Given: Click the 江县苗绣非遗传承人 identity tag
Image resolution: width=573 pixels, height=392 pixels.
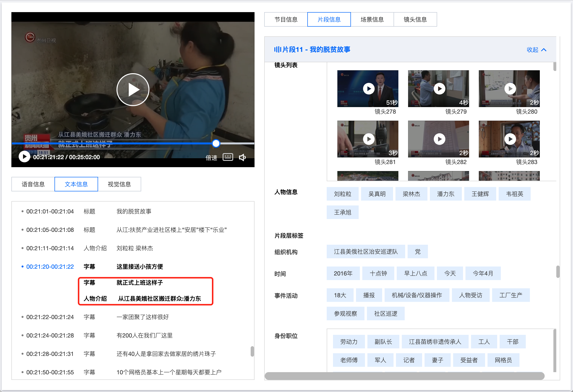Looking at the screenshot, I should (x=435, y=342).
